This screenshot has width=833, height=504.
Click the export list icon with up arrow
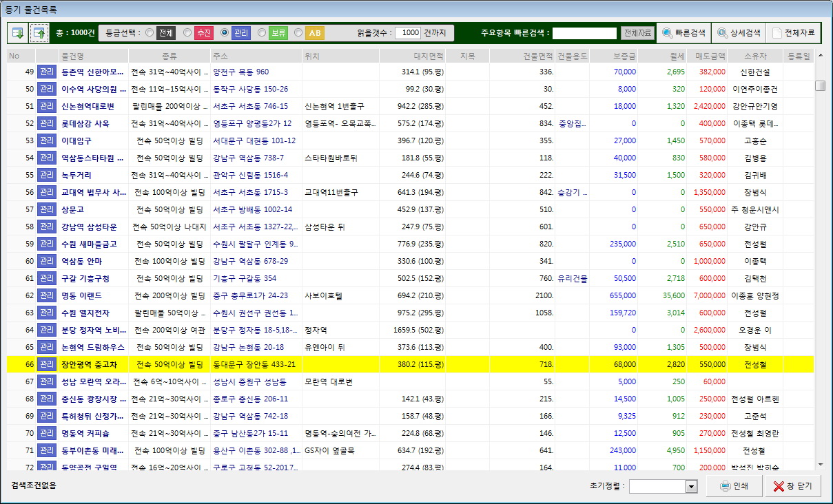[40, 32]
